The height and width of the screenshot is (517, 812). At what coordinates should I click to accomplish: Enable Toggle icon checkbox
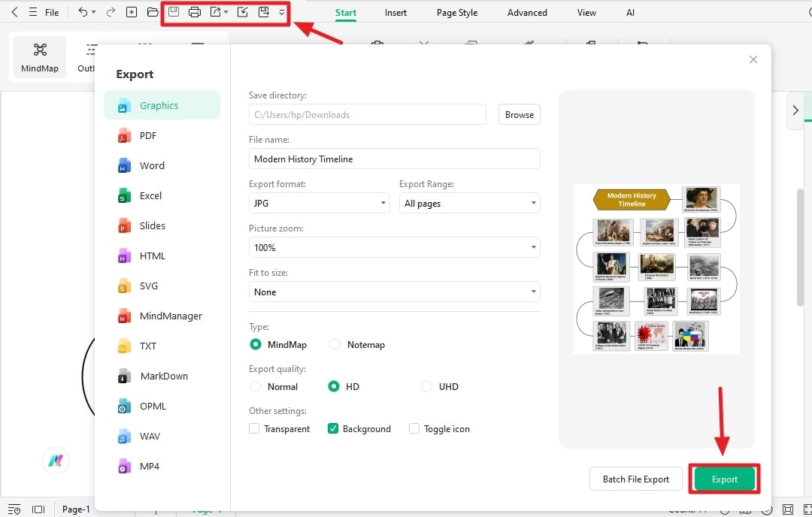tap(414, 428)
